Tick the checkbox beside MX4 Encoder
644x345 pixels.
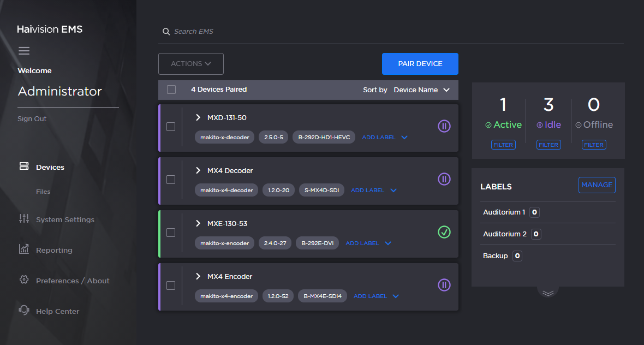tap(171, 285)
